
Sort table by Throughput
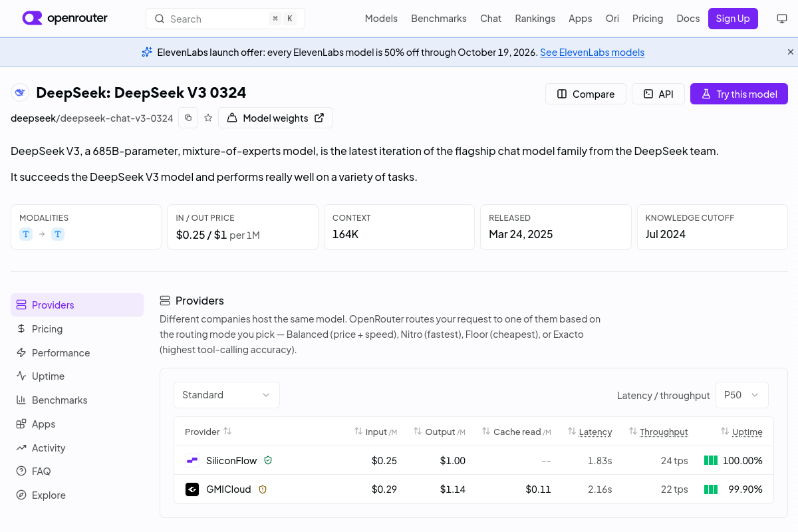click(658, 432)
